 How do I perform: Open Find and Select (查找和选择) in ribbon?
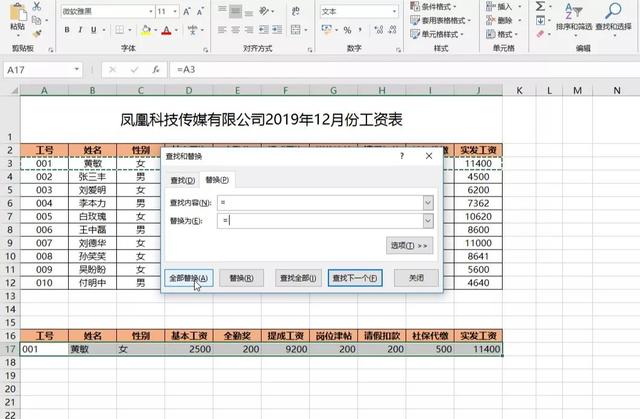click(x=613, y=16)
